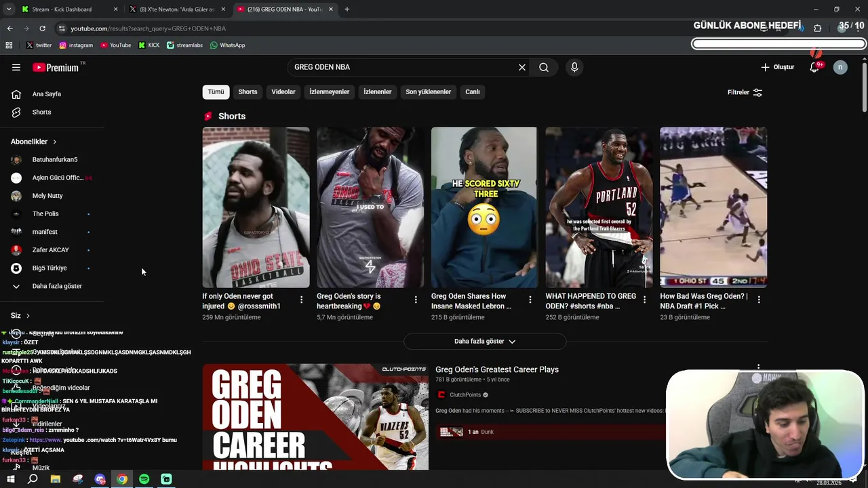Expand the Siz section chevron
The width and height of the screenshot is (868, 488).
(28, 316)
